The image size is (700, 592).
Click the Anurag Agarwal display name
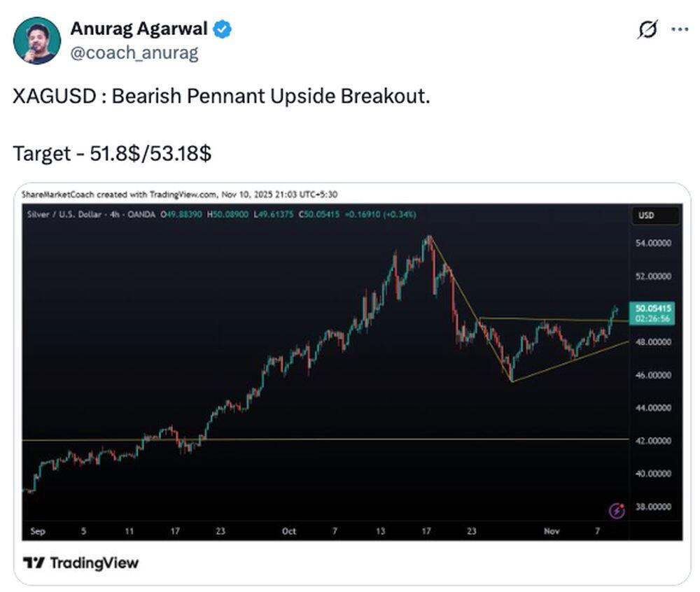point(139,28)
